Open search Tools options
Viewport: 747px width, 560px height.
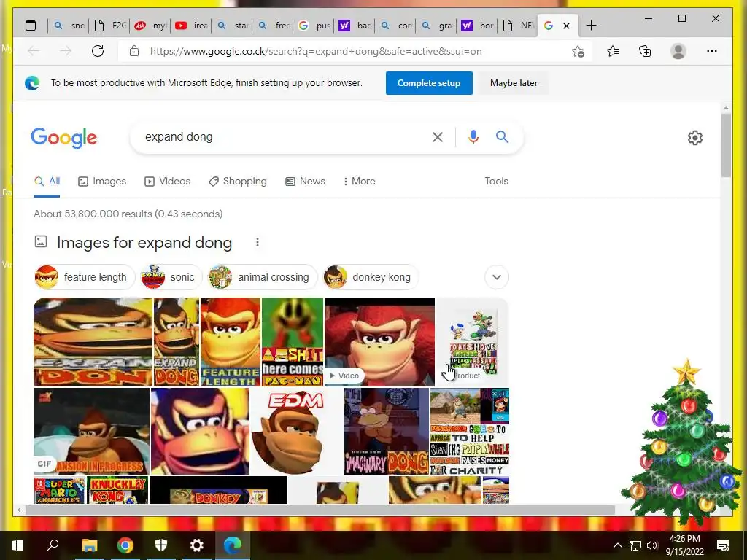[x=496, y=182]
